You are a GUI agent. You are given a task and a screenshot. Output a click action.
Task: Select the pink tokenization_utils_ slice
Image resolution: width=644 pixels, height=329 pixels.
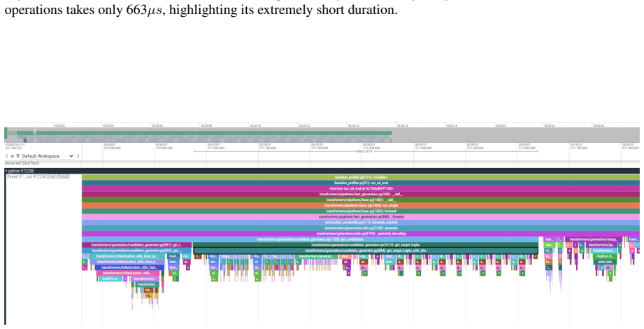coord(128,273)
